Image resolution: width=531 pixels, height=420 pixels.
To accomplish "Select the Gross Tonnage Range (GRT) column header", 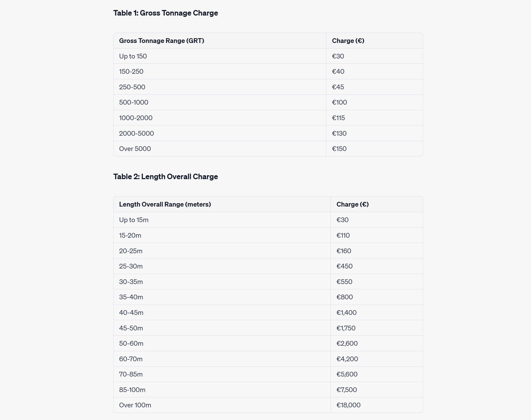I will pos(220,41).
